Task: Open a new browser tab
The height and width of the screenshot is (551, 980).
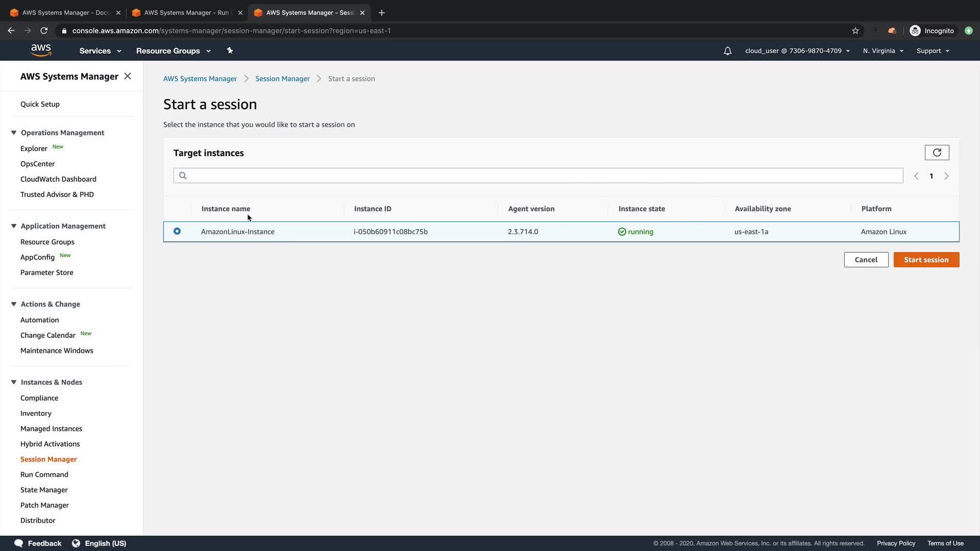Action: pos(381,13)
